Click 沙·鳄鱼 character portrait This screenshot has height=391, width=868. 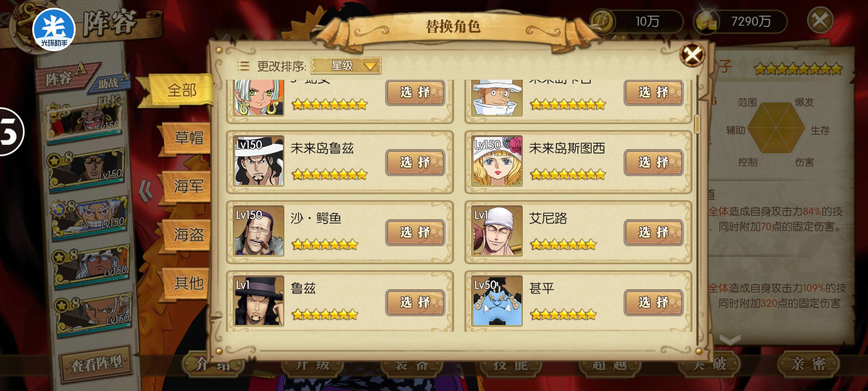[259, 231]
